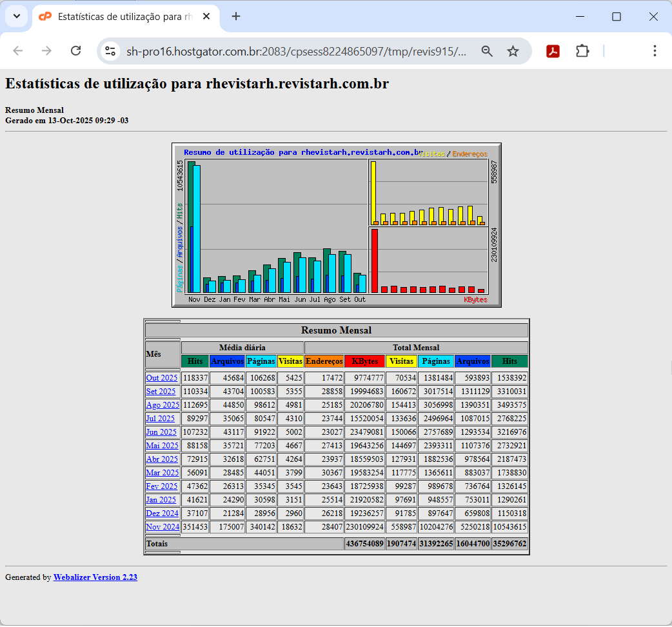672x627 pixels.
Task: Click the zoom magnifier icon
Action: pyautogui.click(x=487, y=51)
